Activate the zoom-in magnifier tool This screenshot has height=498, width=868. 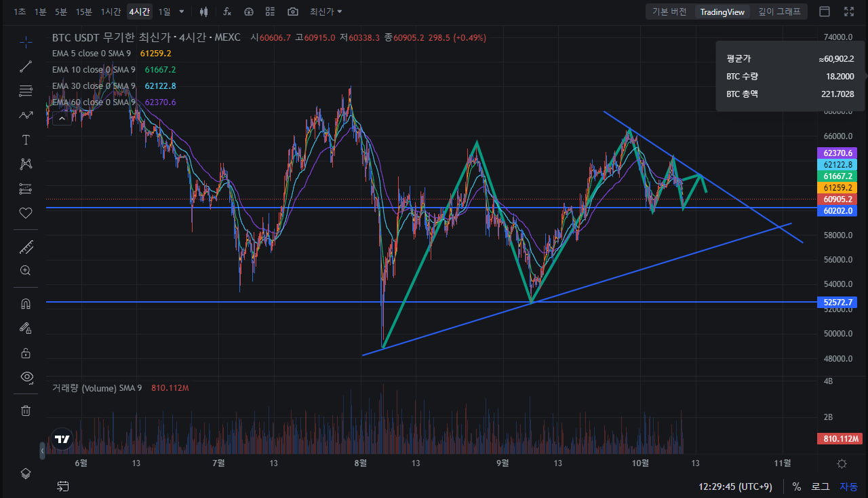[26, 271]
